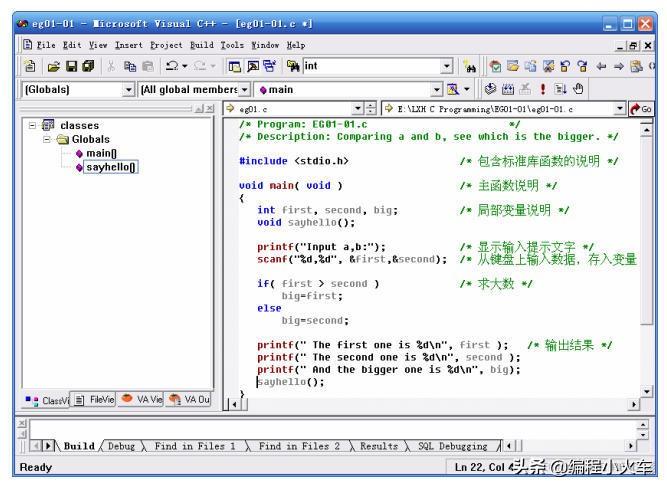The image size is (667, 490).
Task: Switch to Find in Files 1 tab
Action: (195, 446)
